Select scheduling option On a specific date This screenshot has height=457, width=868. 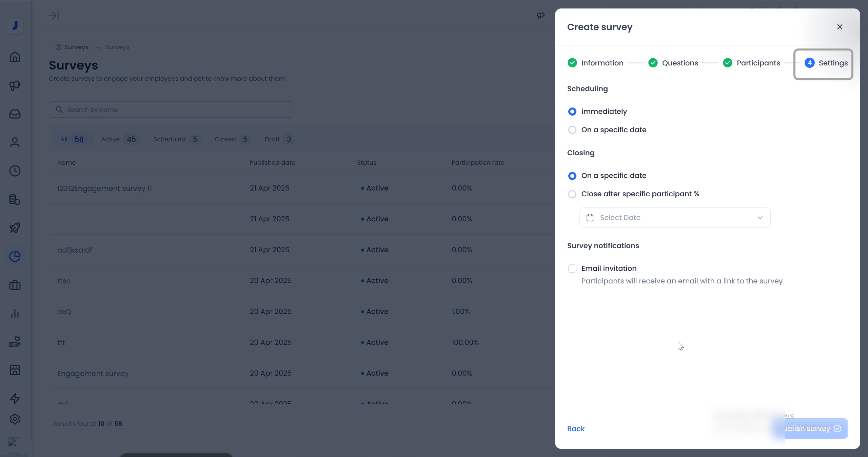click(x=572, y=130)
